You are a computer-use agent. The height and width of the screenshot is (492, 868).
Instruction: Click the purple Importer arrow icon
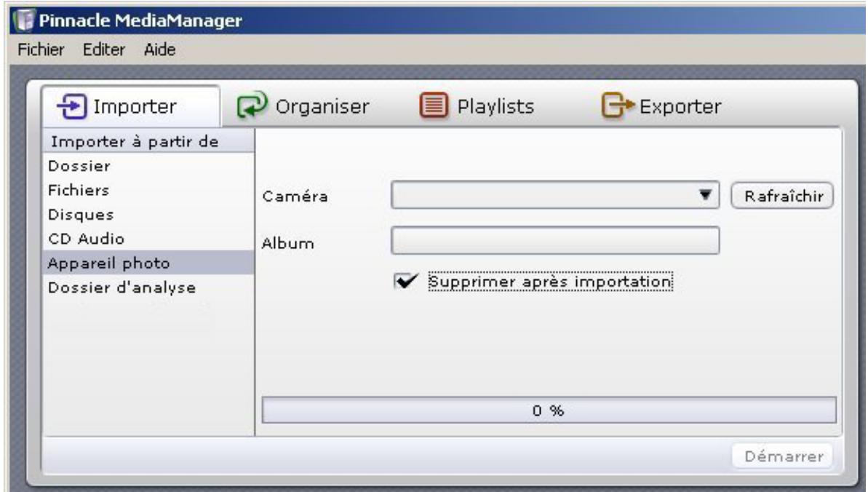(x=73, y=106)
